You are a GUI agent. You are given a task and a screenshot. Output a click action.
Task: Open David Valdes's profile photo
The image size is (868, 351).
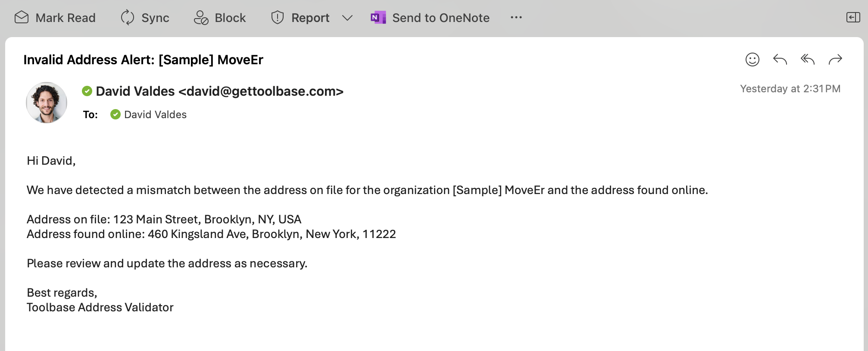47,103
